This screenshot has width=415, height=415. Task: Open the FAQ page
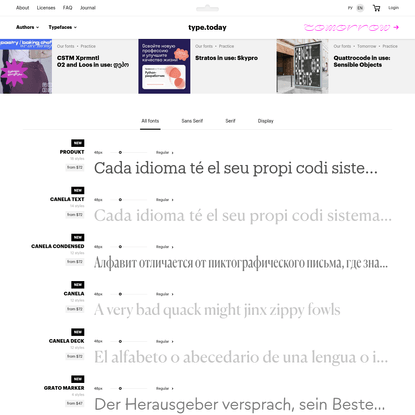point(67,8)
